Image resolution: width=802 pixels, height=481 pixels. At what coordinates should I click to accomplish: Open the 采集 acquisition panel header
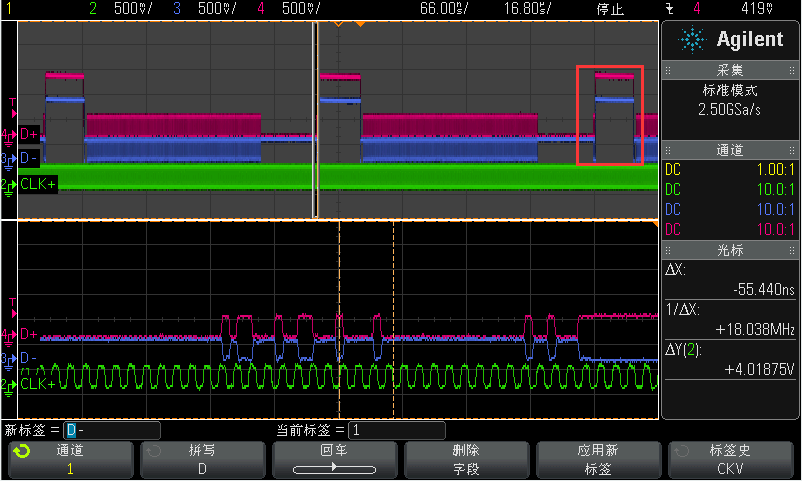click(730, 71)
